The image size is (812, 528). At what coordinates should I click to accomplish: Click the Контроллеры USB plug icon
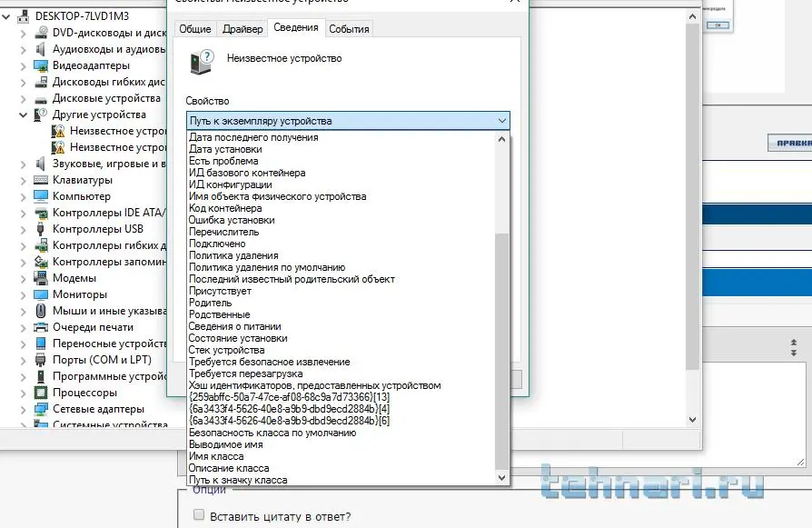click(41, 229)
